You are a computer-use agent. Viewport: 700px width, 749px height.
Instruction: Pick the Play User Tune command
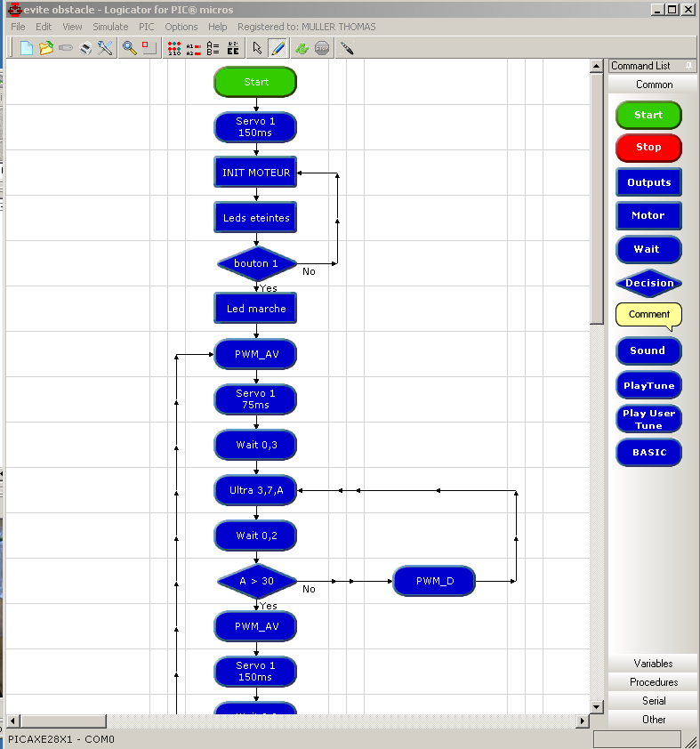coord(648,419)
